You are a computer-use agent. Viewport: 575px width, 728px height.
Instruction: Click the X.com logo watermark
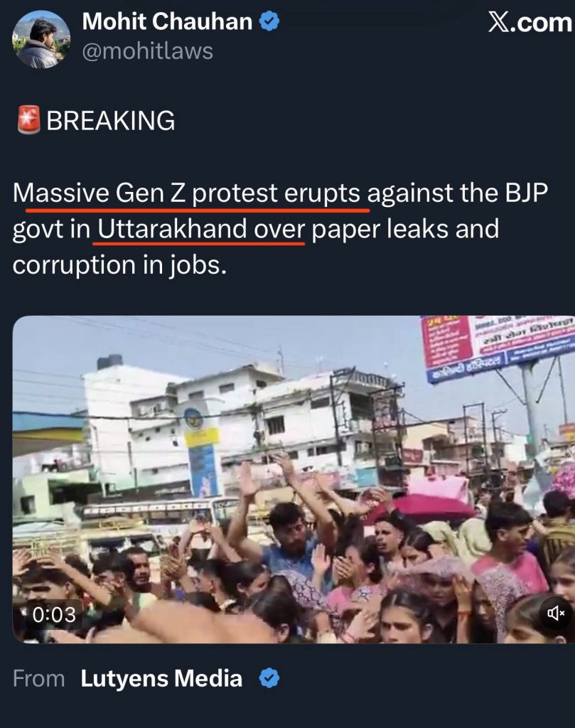tap(530, 23)
